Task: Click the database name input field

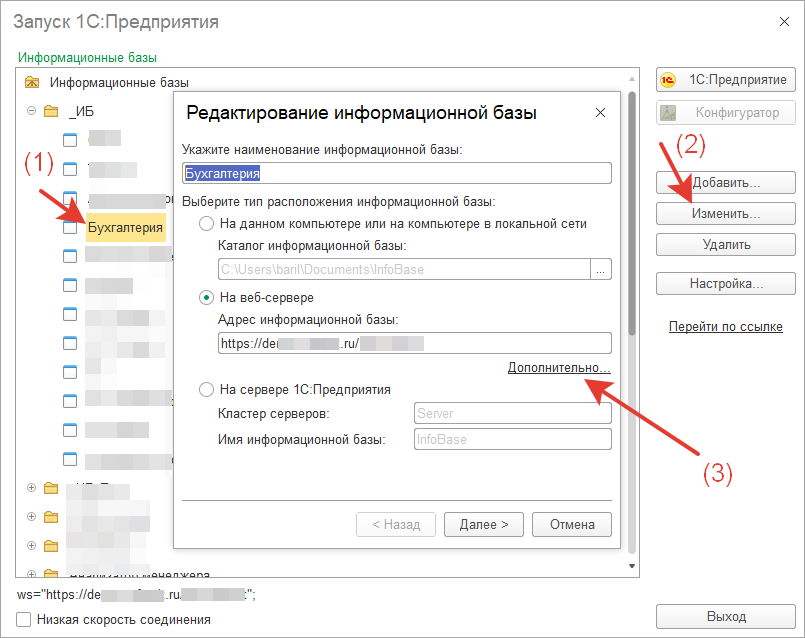Action: click(396, 173)
